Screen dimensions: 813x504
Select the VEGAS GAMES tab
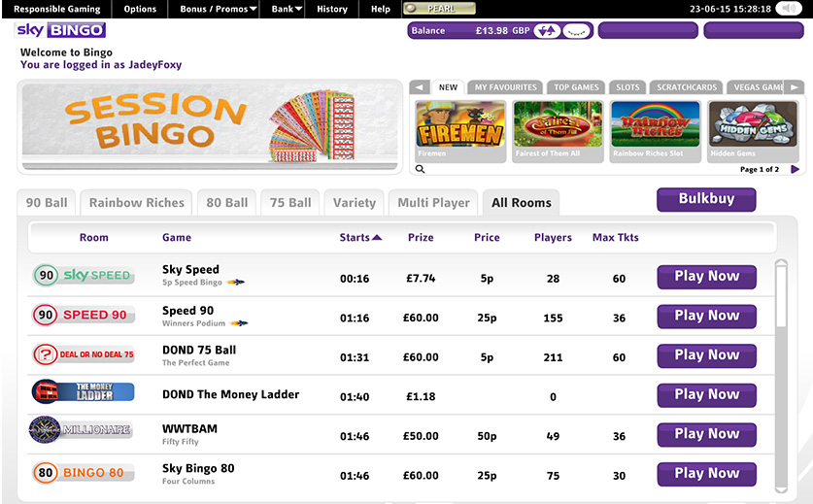point(758,87)
